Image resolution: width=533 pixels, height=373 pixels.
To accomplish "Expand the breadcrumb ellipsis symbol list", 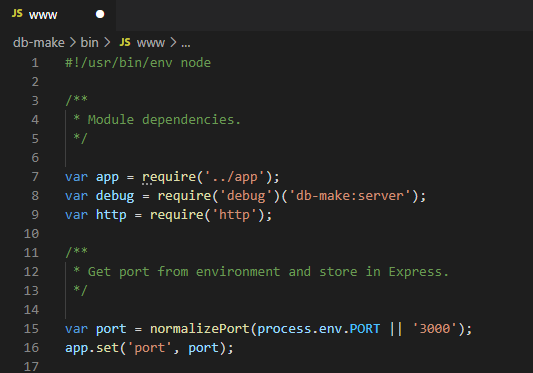I will click(x=186, y=44).
